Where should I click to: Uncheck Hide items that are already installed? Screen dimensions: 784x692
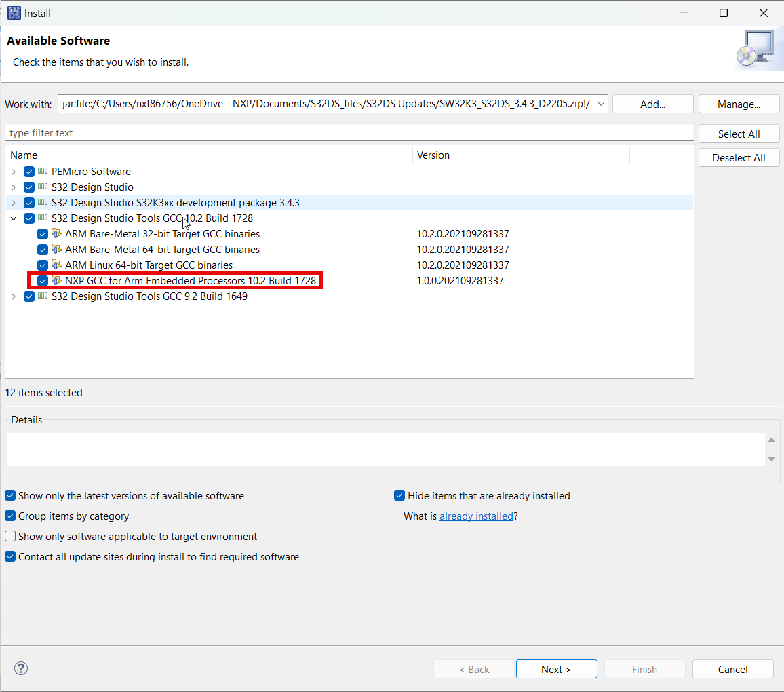click(399, 495)
